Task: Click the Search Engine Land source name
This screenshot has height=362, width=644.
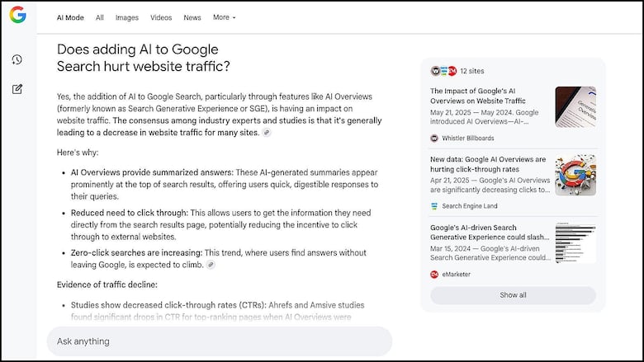Action: click(470, 206)
